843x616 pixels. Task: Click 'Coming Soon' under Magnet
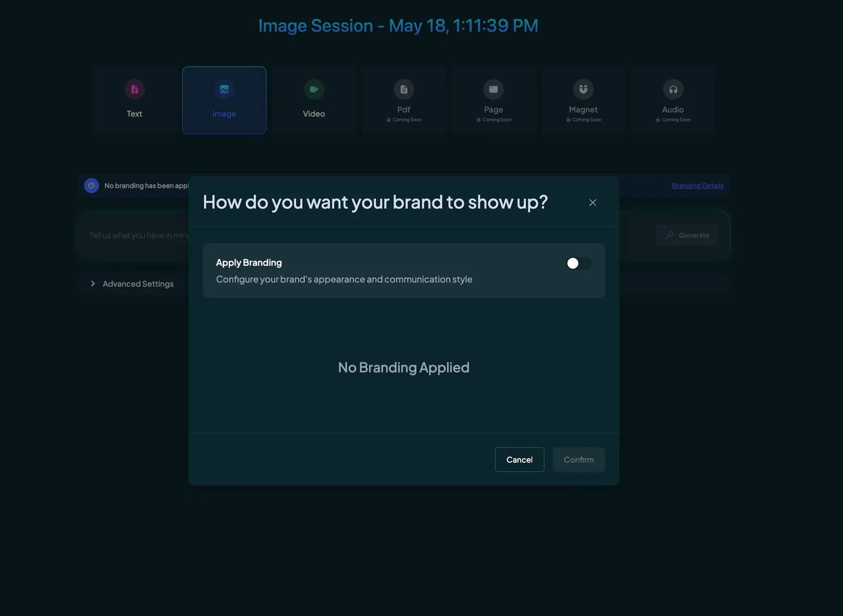pyautogui.click(x=586, y=120)
